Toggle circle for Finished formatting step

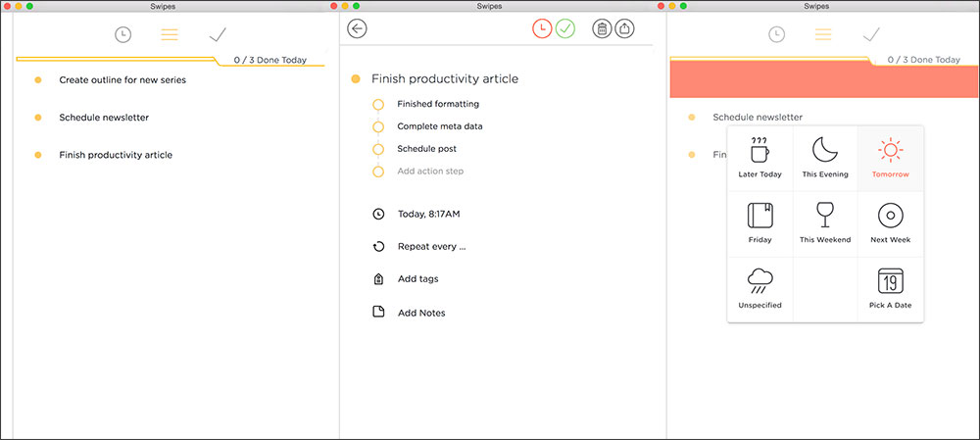point(378,105)
